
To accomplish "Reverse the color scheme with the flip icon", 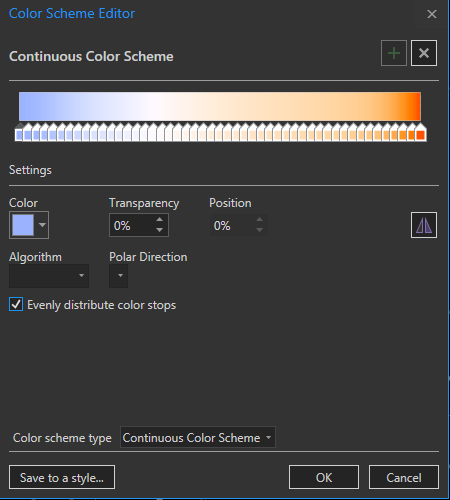I will (424, 225).
